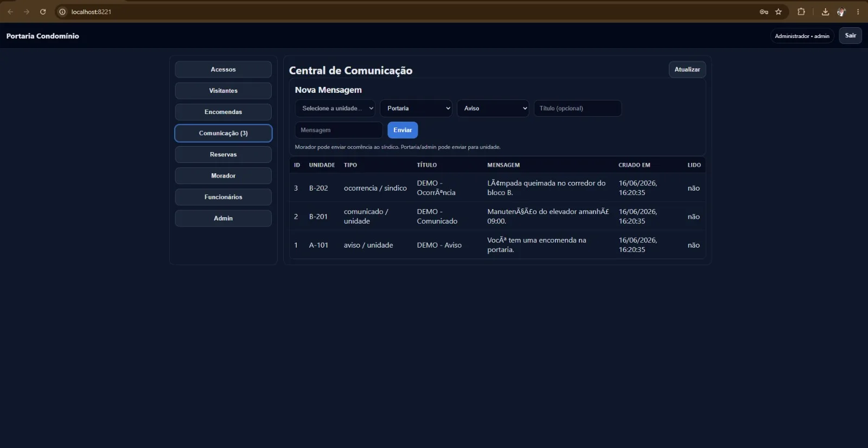Click the 'Administrador • admin' badge
Viewport: 868px width, 448px height.
tap(802, 36)
